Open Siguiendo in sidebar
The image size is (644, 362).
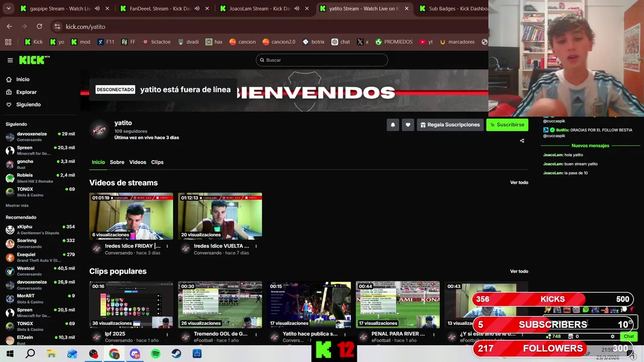(x=28, y=105)
